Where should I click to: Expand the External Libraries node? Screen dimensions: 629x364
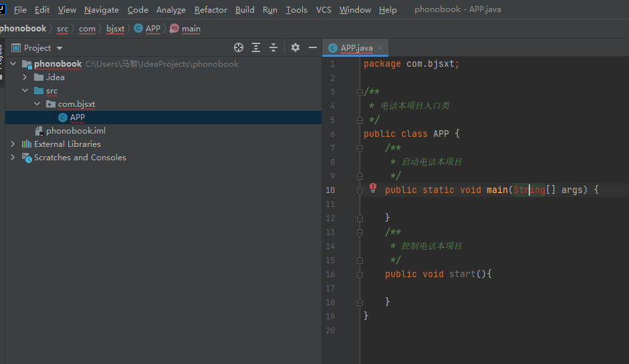pos(13,144)
